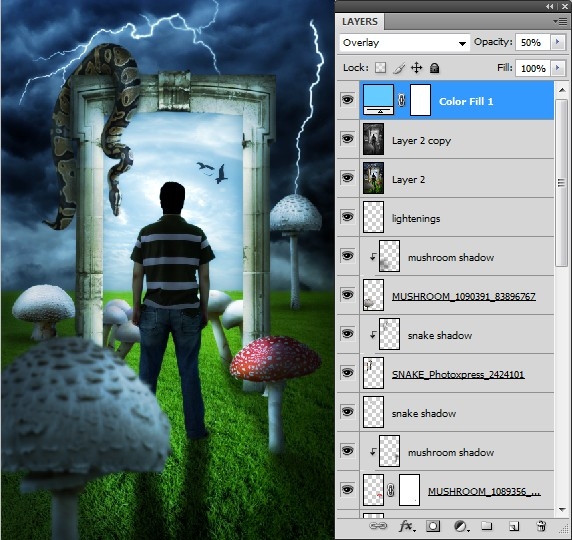Click clipping arrow beside clipped snake shadow layer
This screenshot has width=572, height=540.
(372, 335)
